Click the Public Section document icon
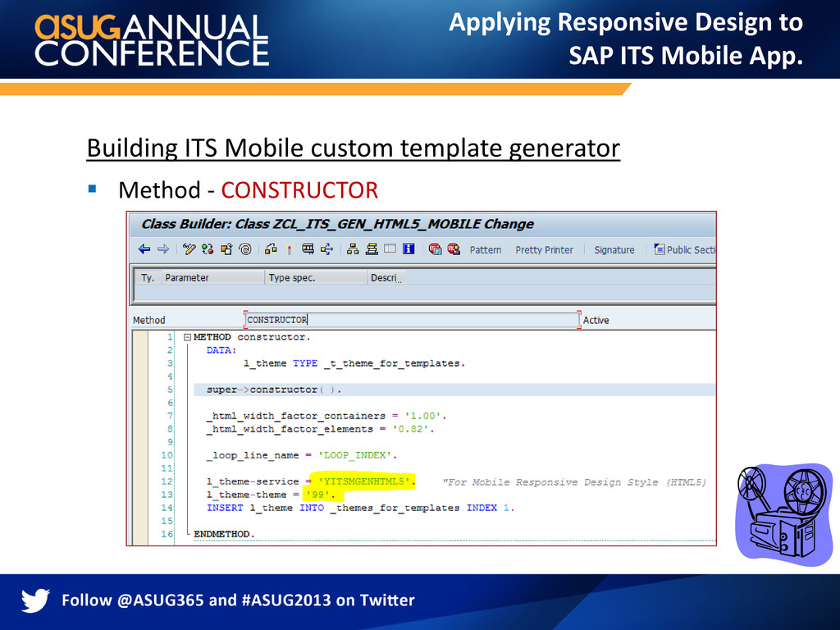Screen dimensions: 840x630 (x=659, y=249)
